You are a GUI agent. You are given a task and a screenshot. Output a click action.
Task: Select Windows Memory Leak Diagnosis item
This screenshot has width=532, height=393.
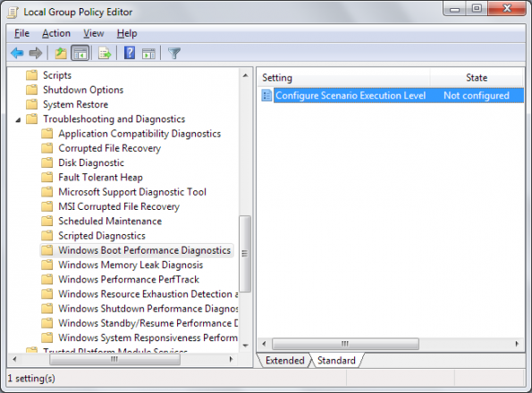coord(131,264)
